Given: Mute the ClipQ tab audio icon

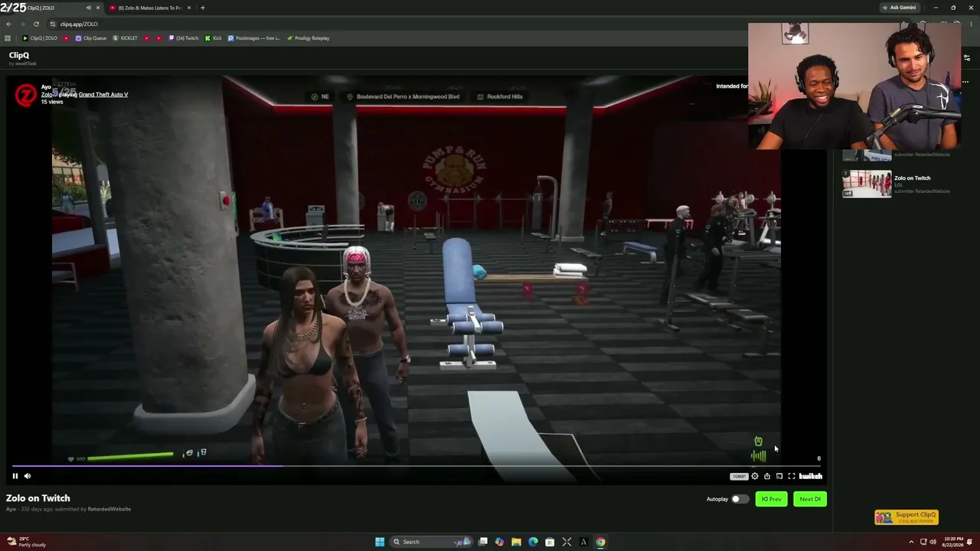Looking at the screenshot, I should point(89,8).
